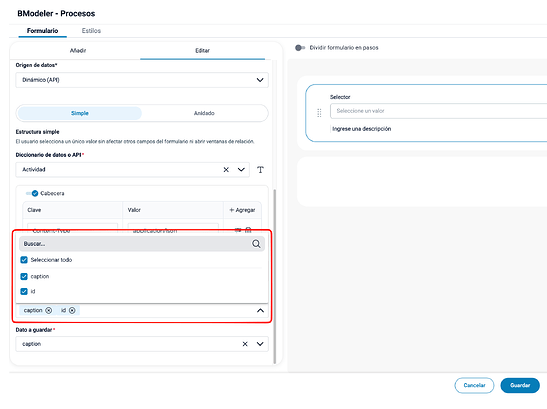Grab the drag handle of Selector field

(x=319, y=113)
